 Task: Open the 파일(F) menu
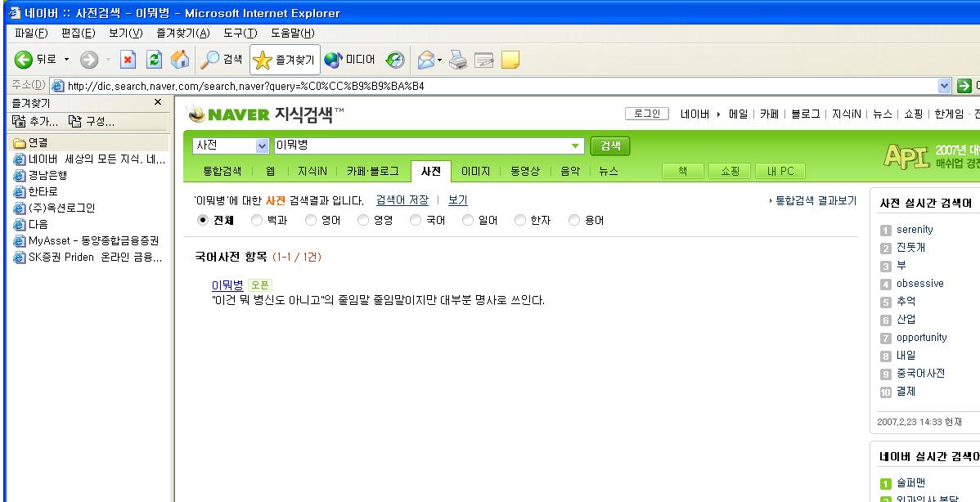pyautogui.click(x=31, y=33)
